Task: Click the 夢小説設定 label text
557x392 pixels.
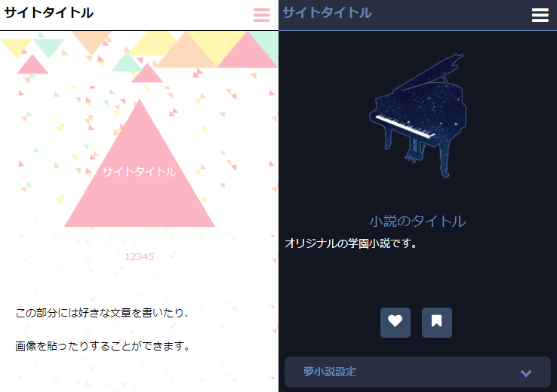Action: 330,372
